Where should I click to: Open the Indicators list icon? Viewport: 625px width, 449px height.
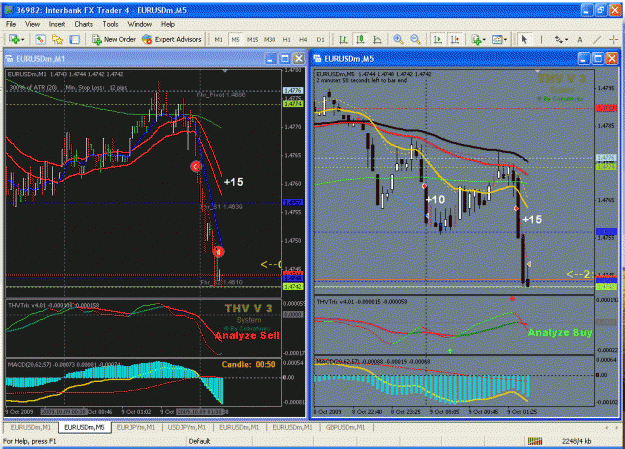pos(476,39)
